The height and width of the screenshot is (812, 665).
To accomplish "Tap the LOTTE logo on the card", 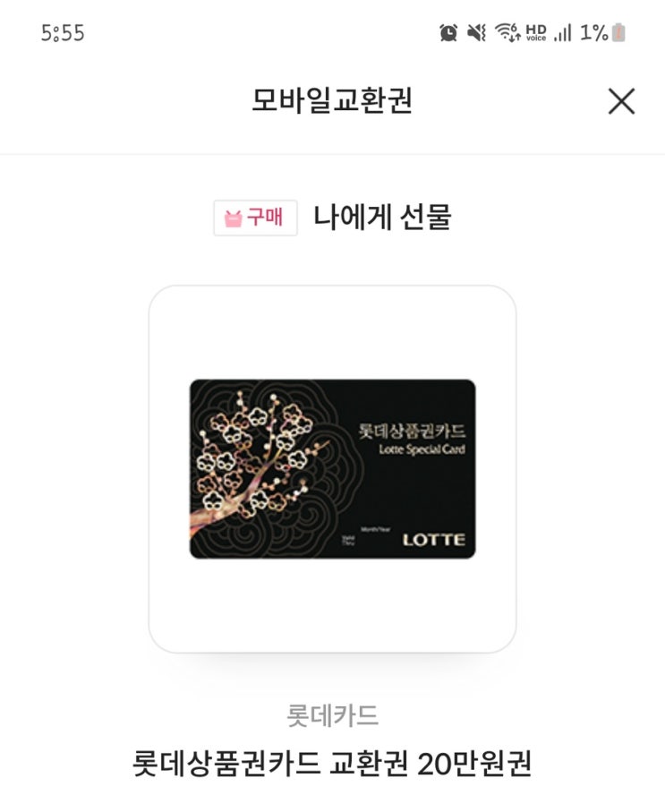I will pyautogui.click(x=434, y=540).
